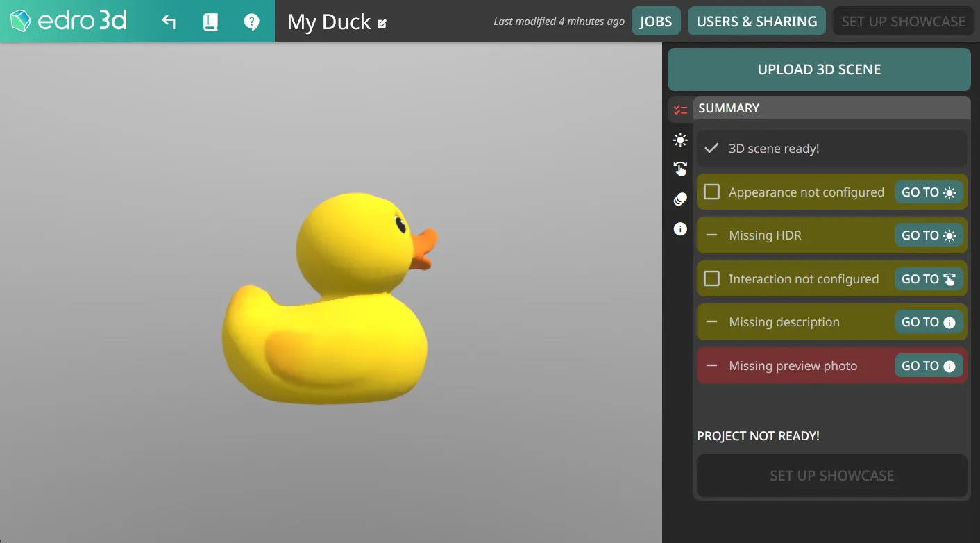980x543 pixels.
Task: Check the Appearance not configured checkbox
Action: (711, 192)
